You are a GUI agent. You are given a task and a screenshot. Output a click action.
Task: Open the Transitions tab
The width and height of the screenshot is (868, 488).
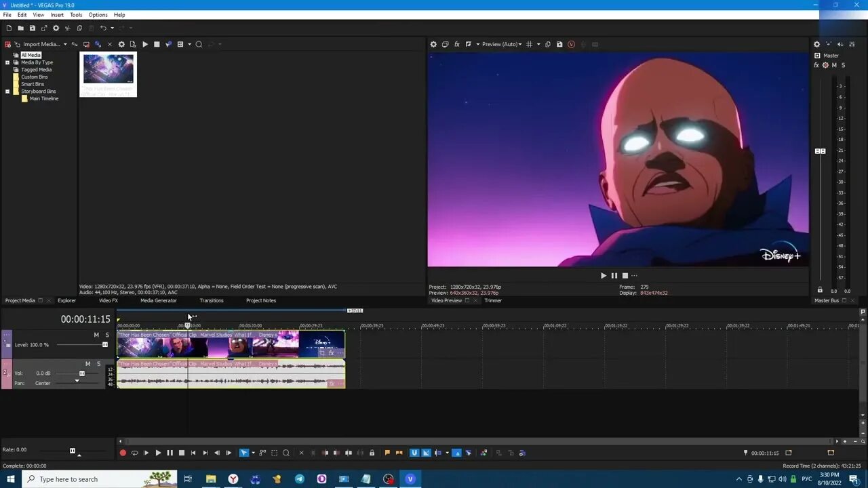(212, 300)
